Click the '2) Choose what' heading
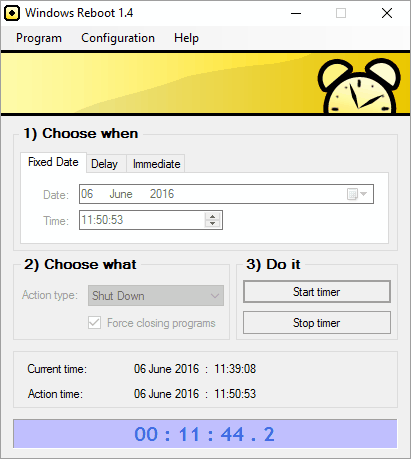 (80, 264)
